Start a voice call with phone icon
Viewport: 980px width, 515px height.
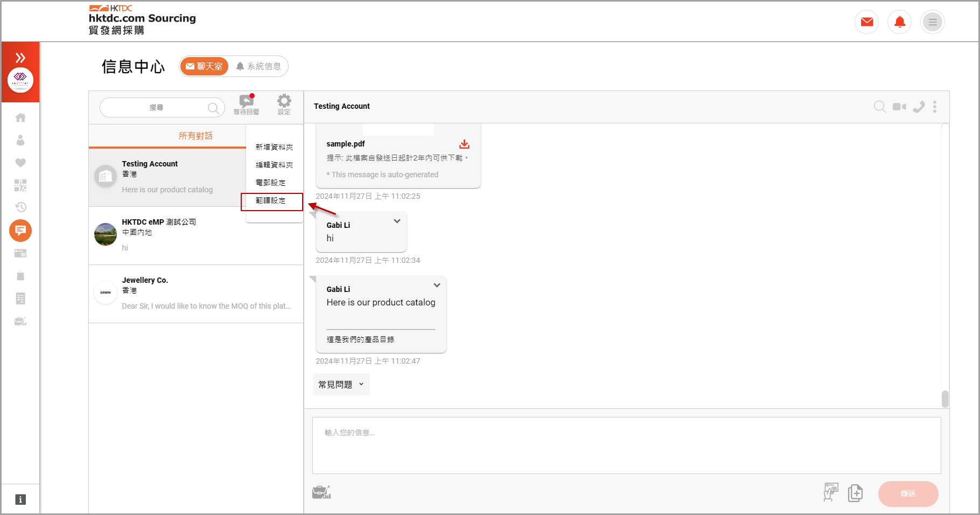point(919,107)
